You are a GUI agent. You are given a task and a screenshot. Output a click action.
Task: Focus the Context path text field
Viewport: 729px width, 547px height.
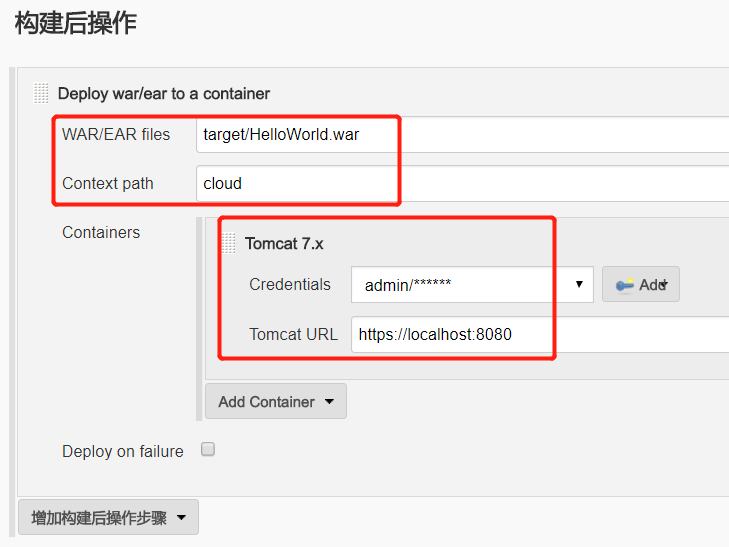tap(462, 183)
